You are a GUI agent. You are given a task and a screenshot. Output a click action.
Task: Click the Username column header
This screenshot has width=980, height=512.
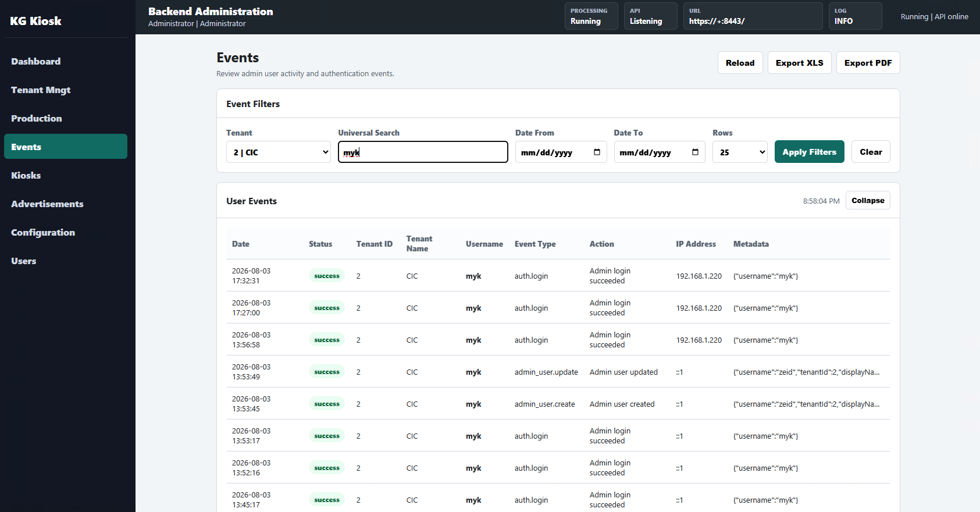tap(484, 244)
